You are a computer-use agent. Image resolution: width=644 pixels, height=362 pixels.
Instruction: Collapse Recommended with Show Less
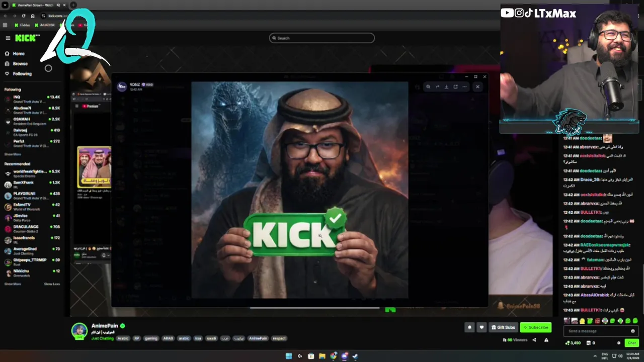(x=52, y=284)
